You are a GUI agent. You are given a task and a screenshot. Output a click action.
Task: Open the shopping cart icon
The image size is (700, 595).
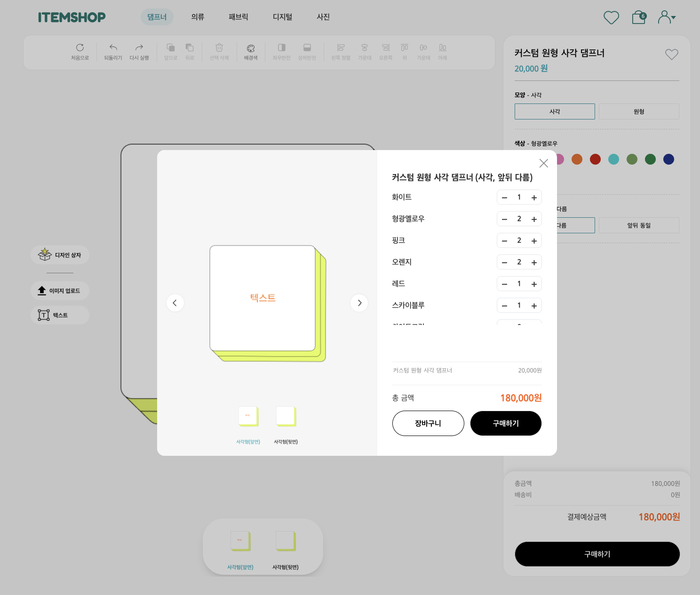tap(638, 17)
